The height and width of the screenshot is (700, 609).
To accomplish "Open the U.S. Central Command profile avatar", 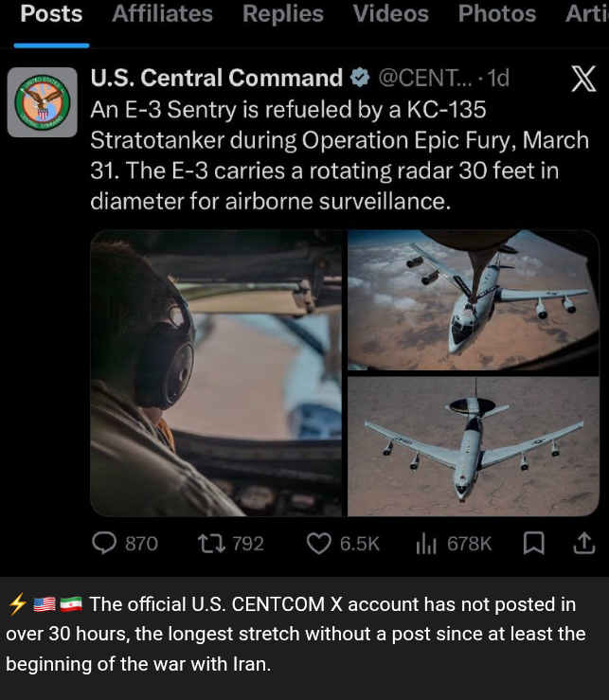I will click(x=43, y=102).
